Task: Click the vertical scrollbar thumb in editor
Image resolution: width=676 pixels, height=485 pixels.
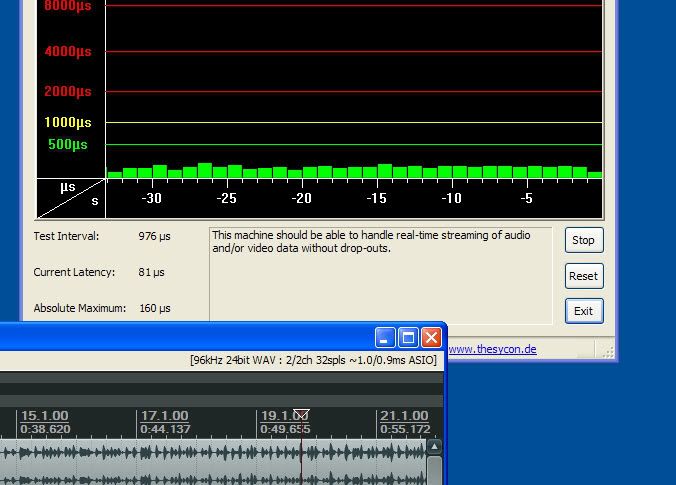Action: [434, 471]
